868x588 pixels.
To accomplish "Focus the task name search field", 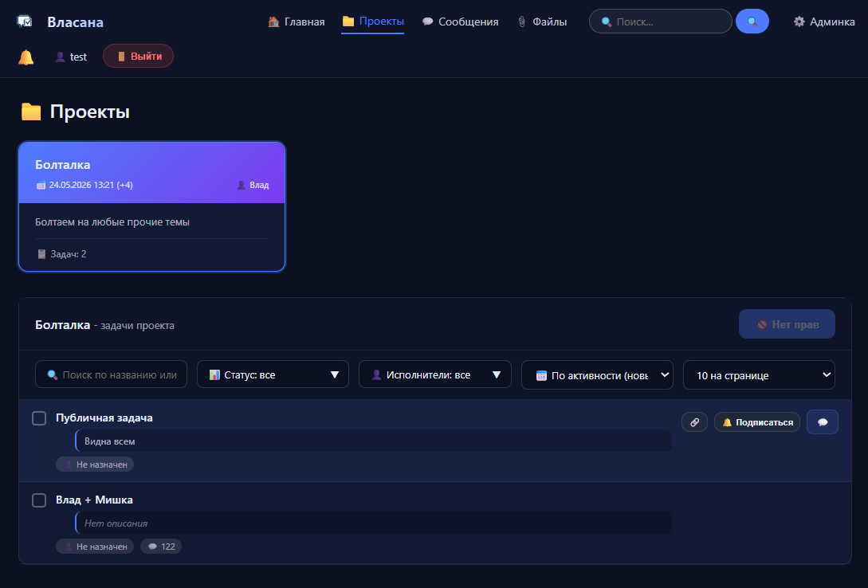I will tap(112, 374).
